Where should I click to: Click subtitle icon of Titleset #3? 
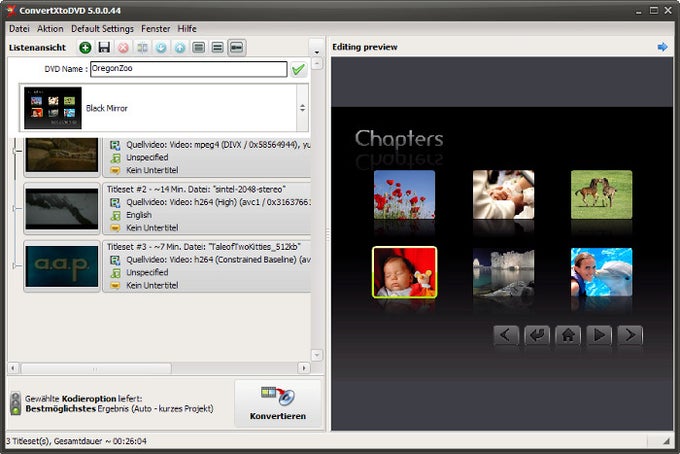(115, 285)
